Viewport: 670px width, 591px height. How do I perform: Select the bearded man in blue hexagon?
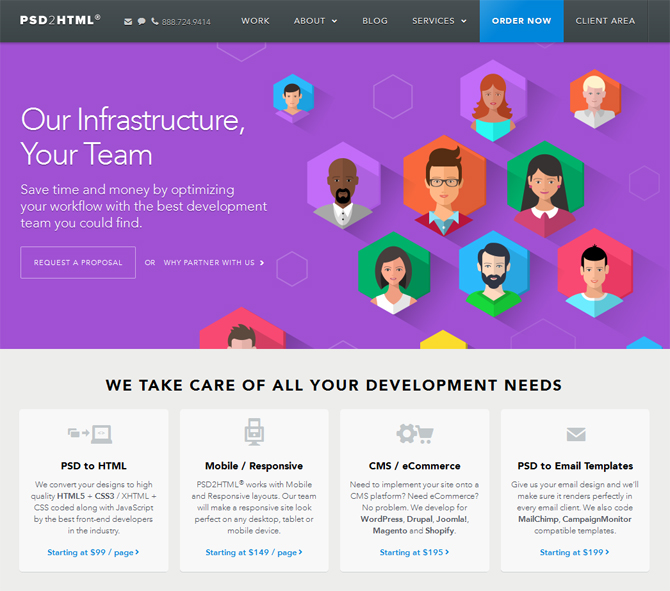494,273
